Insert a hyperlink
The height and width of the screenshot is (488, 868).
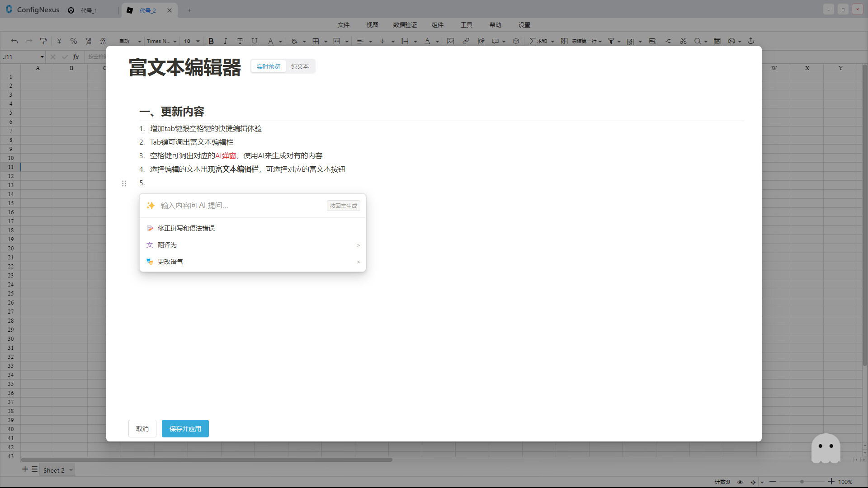pos(466,41)
